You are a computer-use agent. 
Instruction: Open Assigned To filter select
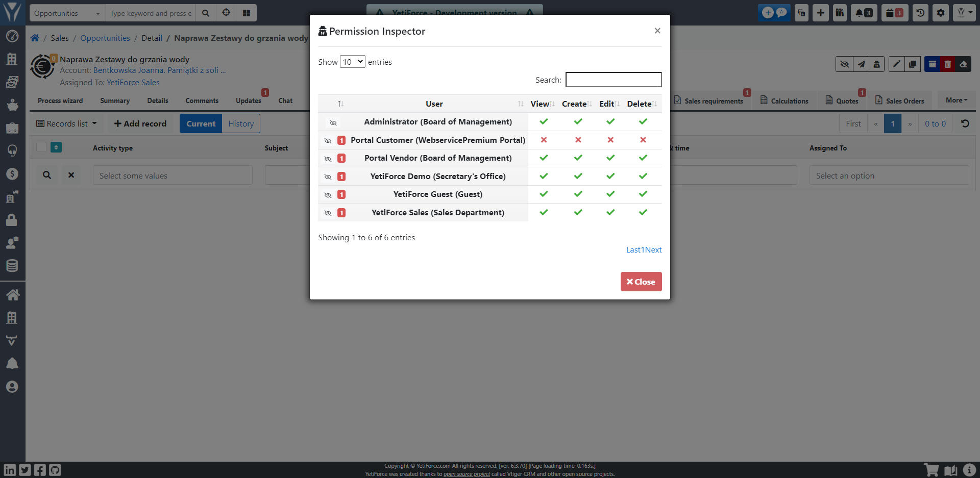[x=889, y=175]
